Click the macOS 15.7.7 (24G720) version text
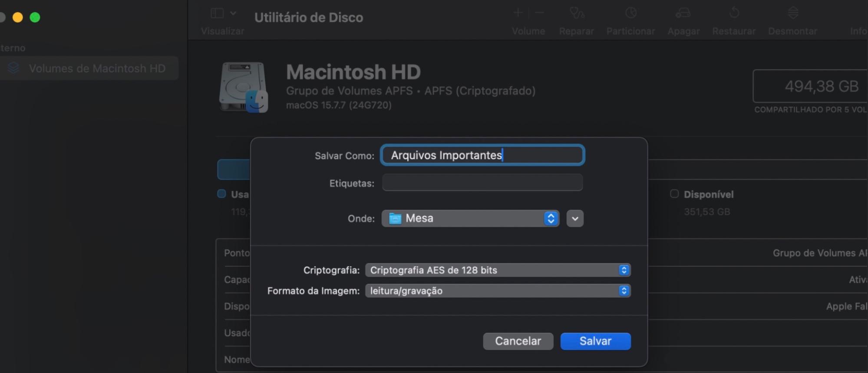 tap(339, 105)
